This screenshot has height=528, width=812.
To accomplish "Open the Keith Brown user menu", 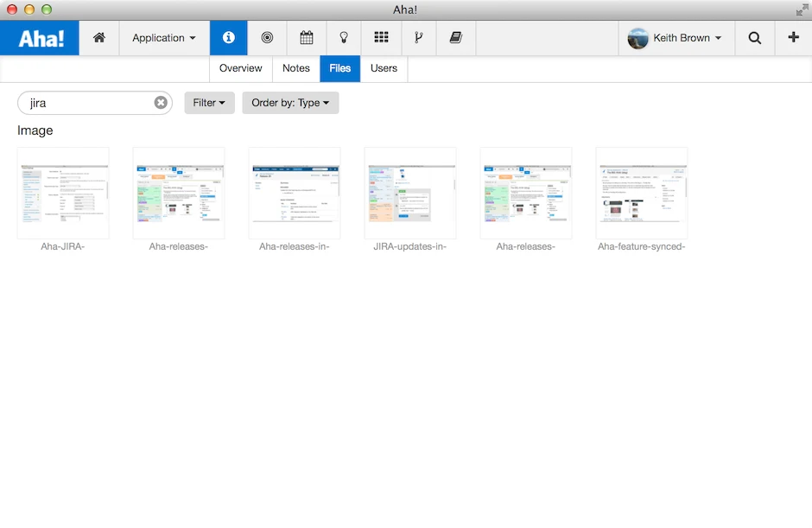I will [676, 38].
